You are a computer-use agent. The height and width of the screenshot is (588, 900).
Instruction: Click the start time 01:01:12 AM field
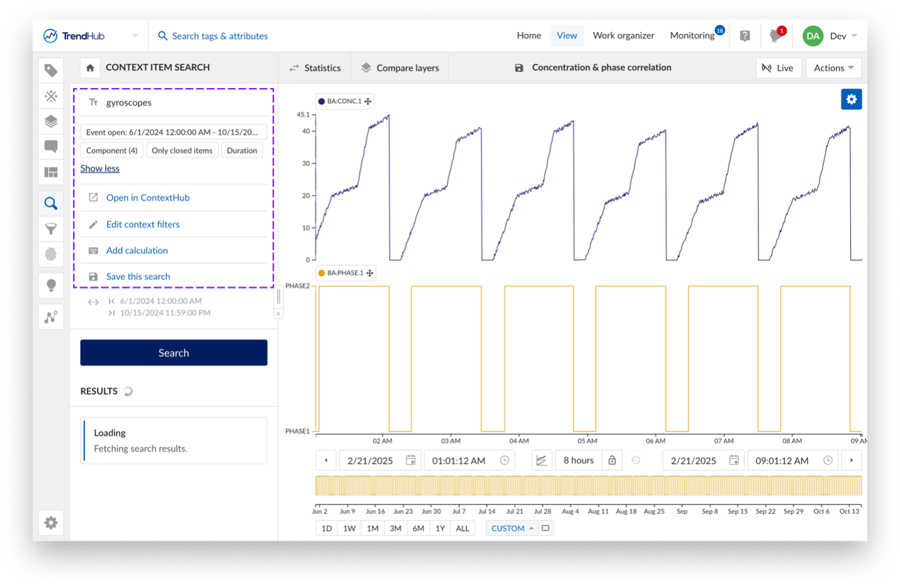(x=459, y=460)
